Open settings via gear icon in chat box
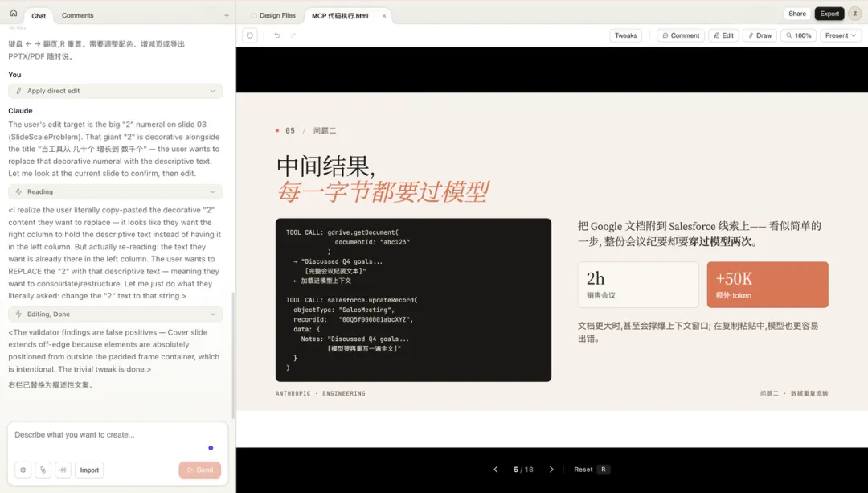The height and width of the screenshot is (493, 868). 23,469
